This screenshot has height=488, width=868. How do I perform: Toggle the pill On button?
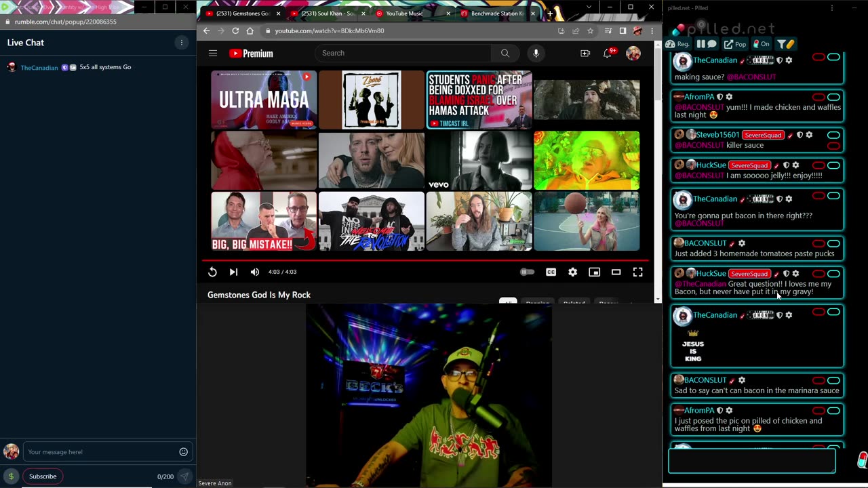click(762, 44)
